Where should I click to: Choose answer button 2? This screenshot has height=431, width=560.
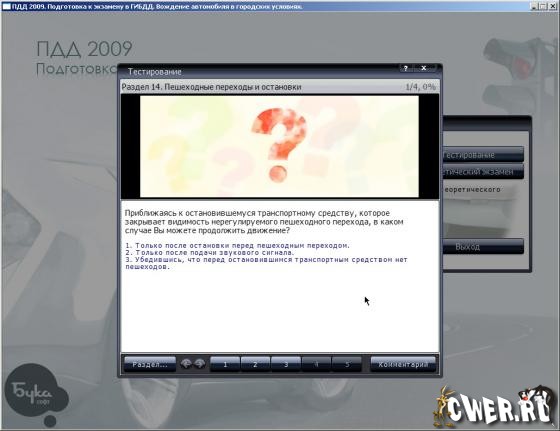point(255,365)
